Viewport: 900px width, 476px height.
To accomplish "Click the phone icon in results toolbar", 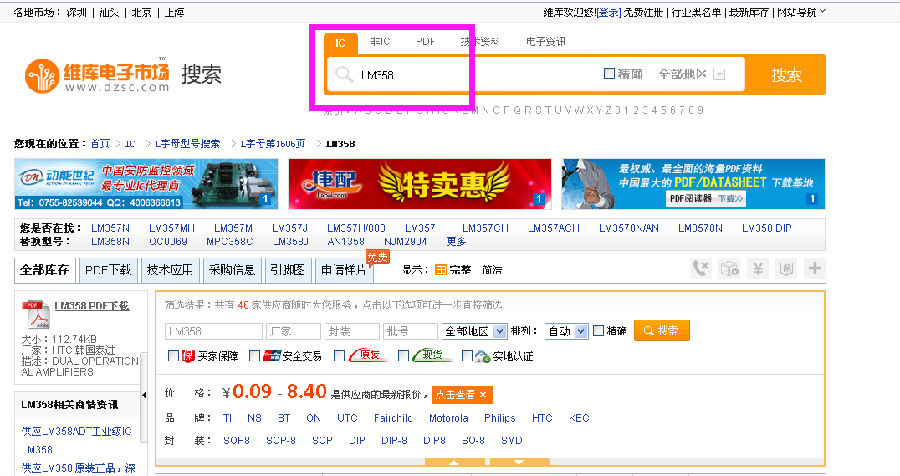I will (702, 269).
